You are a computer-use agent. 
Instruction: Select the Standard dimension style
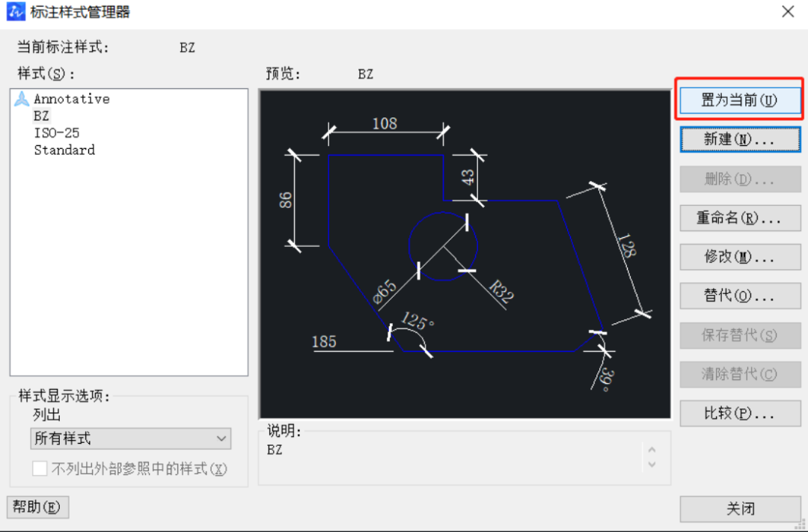point(64,150)
